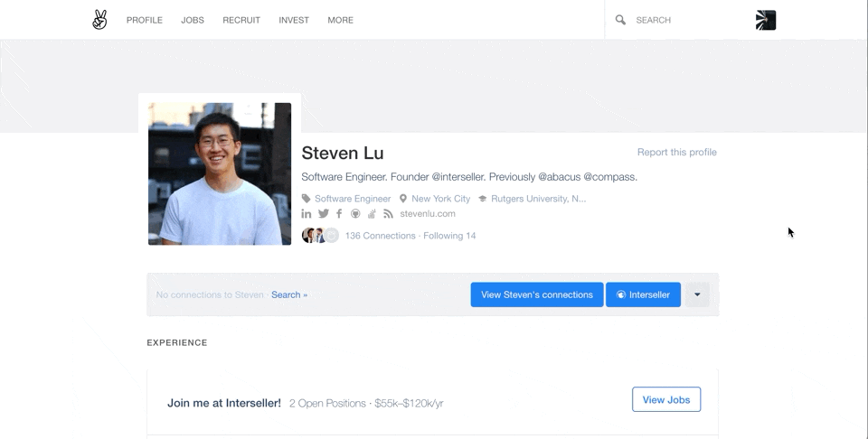Open the stevenlu.com website link
This screenshot has width=868, height=439.
428,213
